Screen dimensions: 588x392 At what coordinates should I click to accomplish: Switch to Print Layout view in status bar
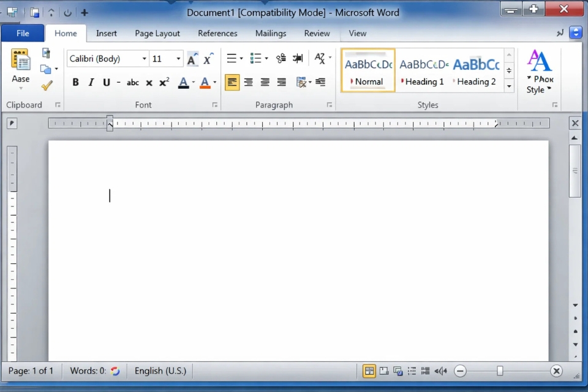[369, 371]
